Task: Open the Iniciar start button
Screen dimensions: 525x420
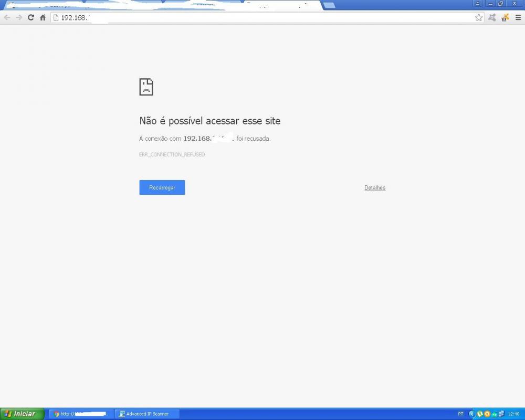Action: 22,414
